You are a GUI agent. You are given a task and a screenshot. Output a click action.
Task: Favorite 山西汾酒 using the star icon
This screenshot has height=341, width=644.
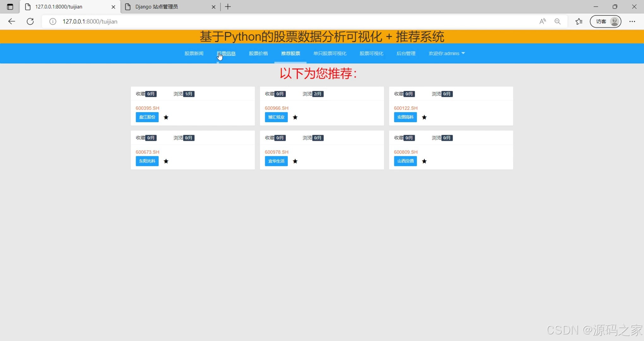(x=424, y=161)
